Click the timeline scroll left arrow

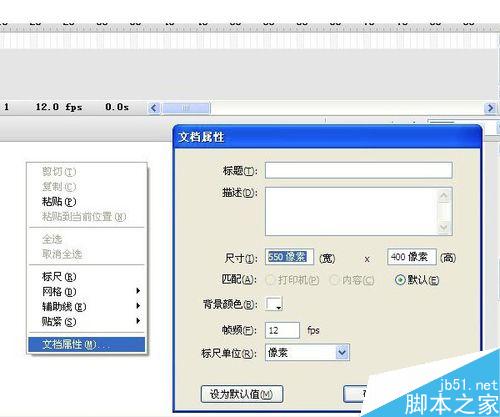[x=154, y=108]
